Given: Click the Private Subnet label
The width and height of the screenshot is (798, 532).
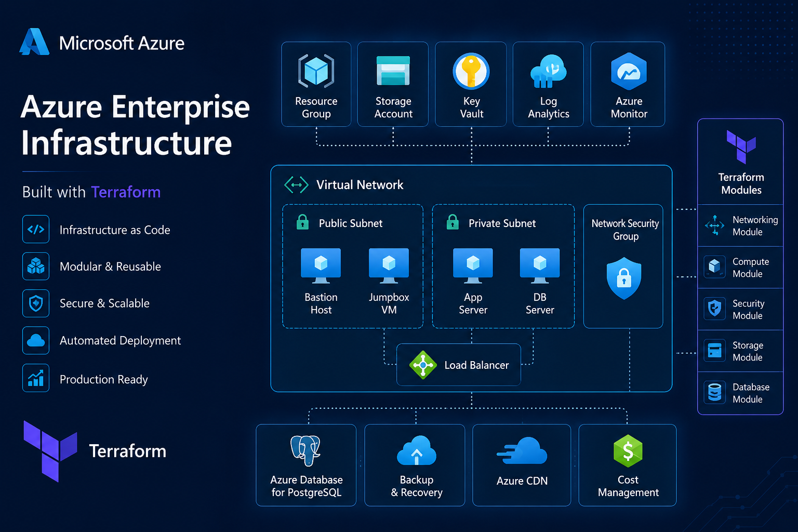Looking at the screenshot, I should pyautogui.click(x=502, y=223).
